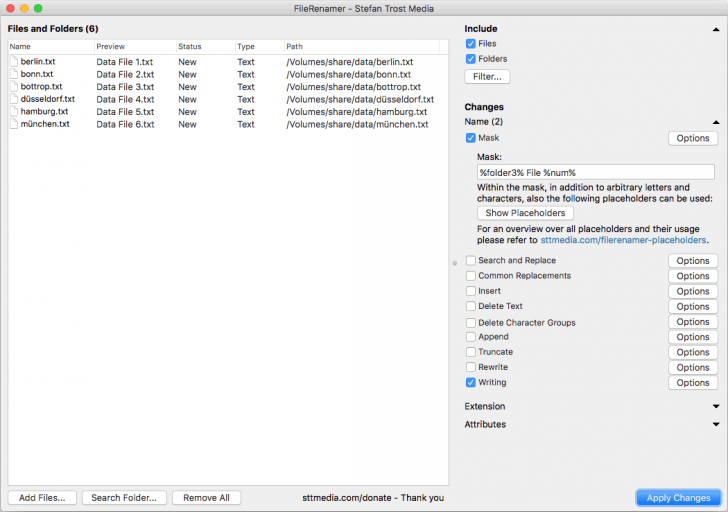The height and width of the screenshot is (512, 728).
Task: Sort by the Preview column header
Action: click(135, 46)
